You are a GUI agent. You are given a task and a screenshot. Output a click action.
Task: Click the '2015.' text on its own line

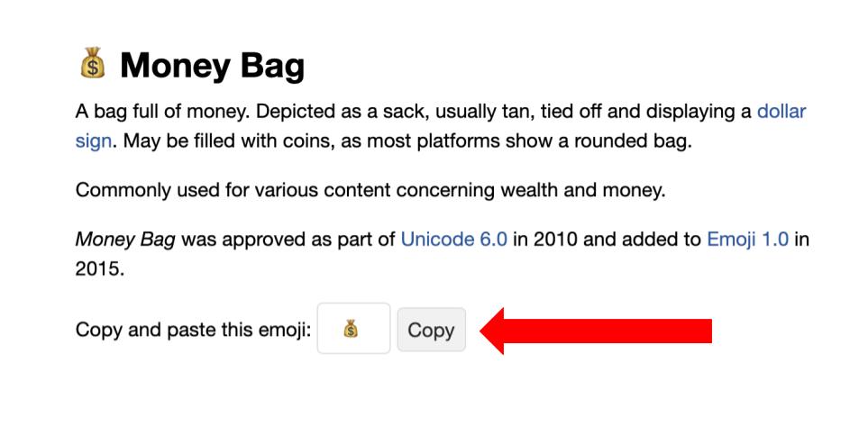(100, 269)
